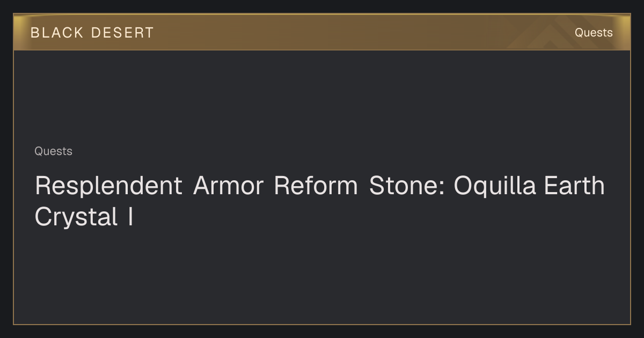Click the gold border frame of the card
Image resolution: width=644 pixels, height=338 pixels.
(x=13, y=188)
